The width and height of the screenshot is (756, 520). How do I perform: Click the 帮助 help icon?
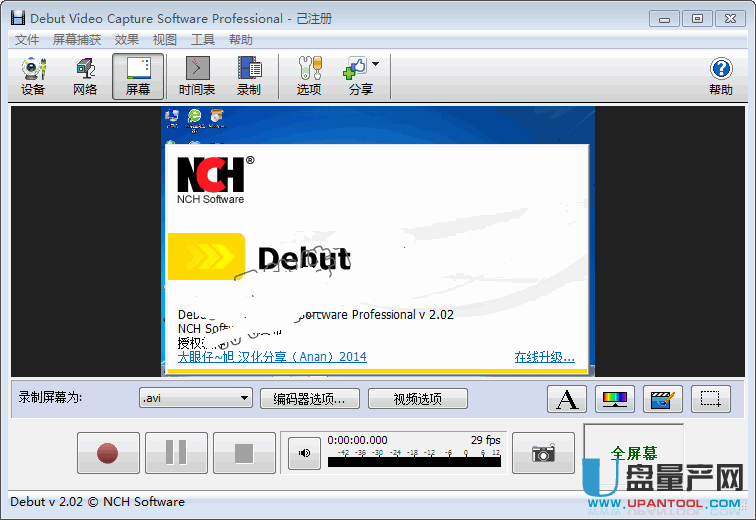tap(721, 76)
